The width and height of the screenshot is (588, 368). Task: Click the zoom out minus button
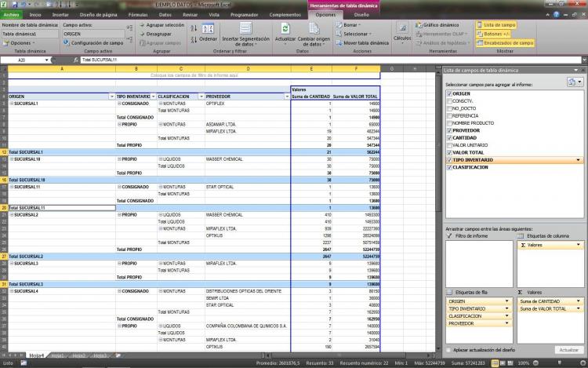coord(536,363)
